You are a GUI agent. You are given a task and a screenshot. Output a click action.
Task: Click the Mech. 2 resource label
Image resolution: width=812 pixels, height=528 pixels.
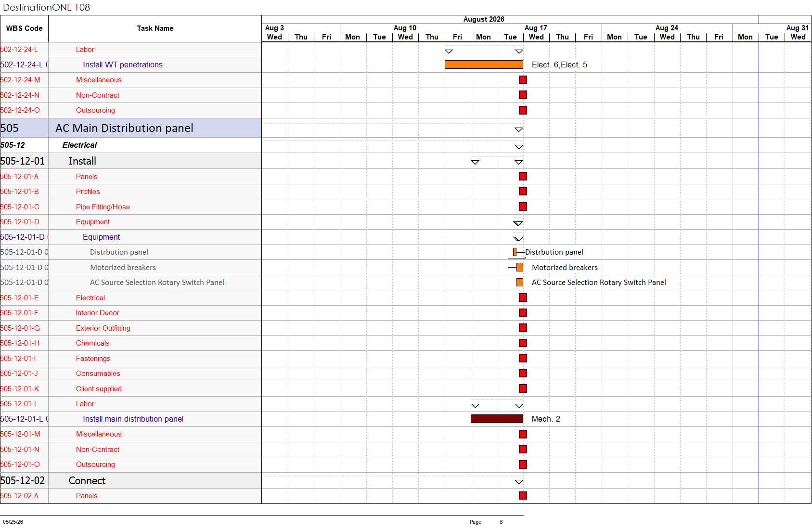pyautogui.click(x=546, y=419)
